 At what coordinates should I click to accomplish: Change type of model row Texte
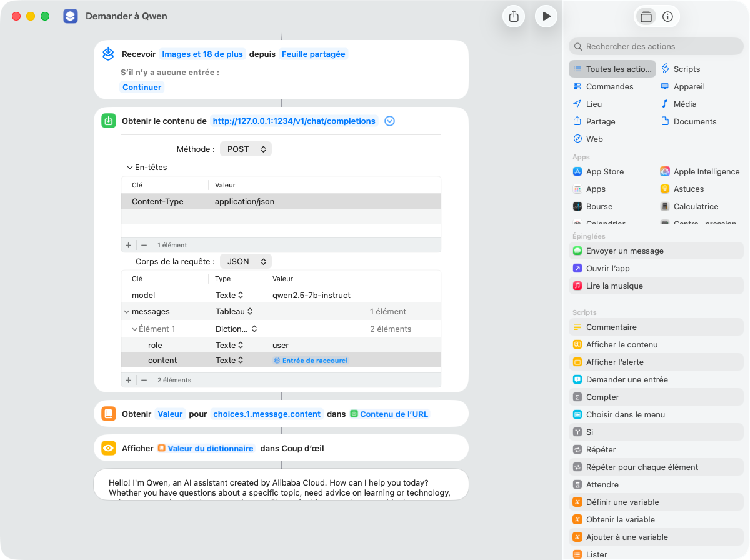229,295
